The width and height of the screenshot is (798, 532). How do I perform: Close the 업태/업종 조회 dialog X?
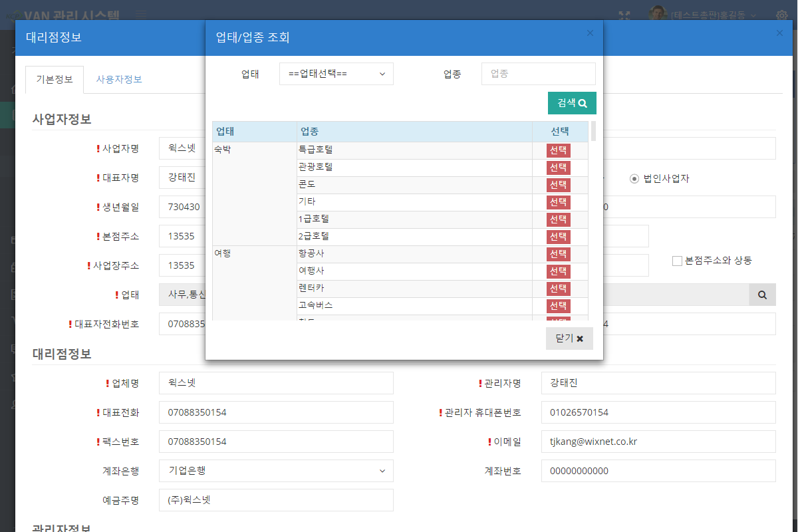[590, 33]
